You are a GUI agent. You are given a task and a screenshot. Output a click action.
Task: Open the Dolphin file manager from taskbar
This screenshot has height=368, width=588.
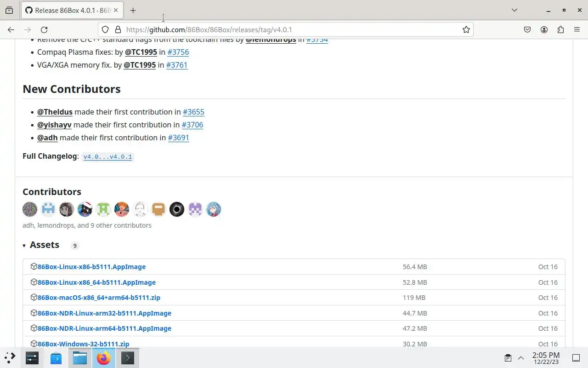point(80,357)
